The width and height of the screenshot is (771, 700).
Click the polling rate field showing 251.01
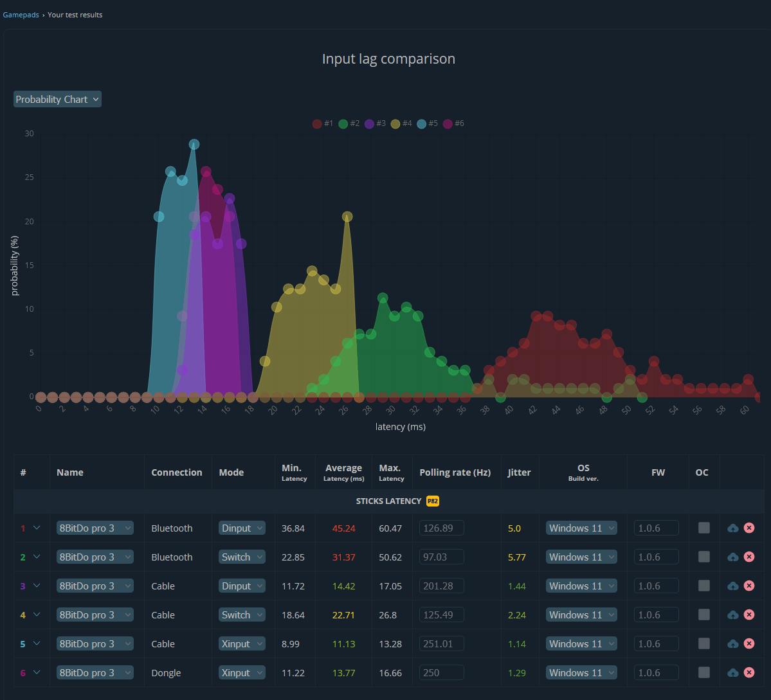pos(442,643)
